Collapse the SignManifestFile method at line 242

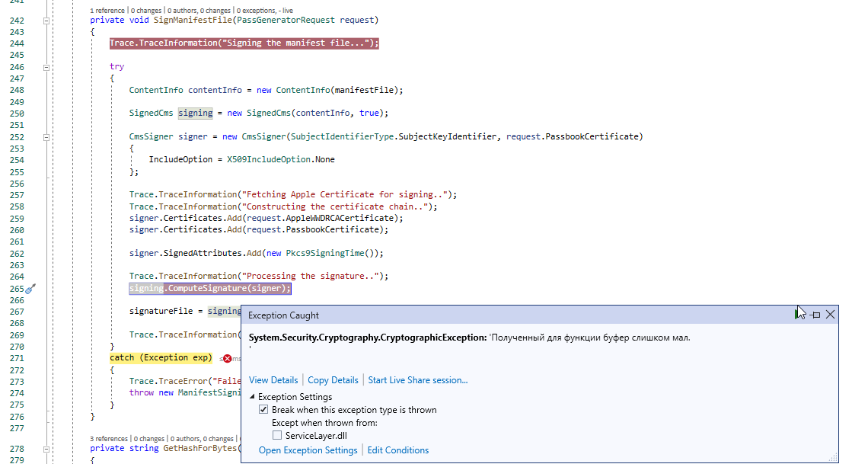coord(46,20)
